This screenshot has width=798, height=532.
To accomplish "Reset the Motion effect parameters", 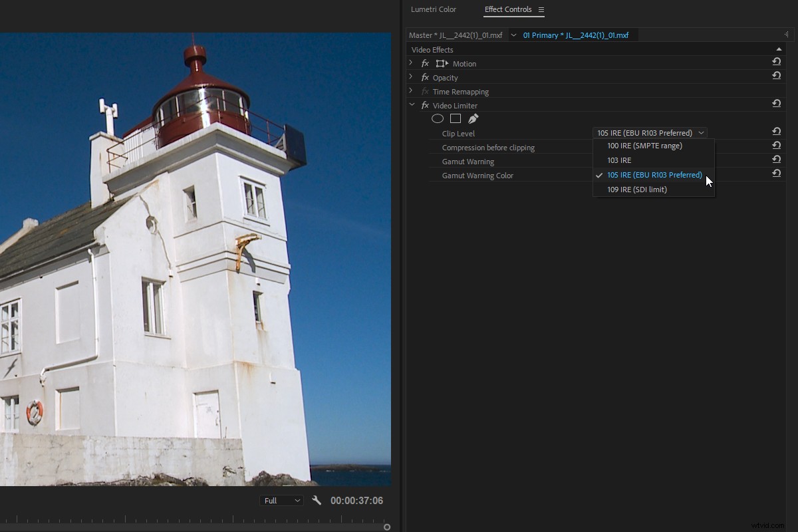I will pos(776,61).
